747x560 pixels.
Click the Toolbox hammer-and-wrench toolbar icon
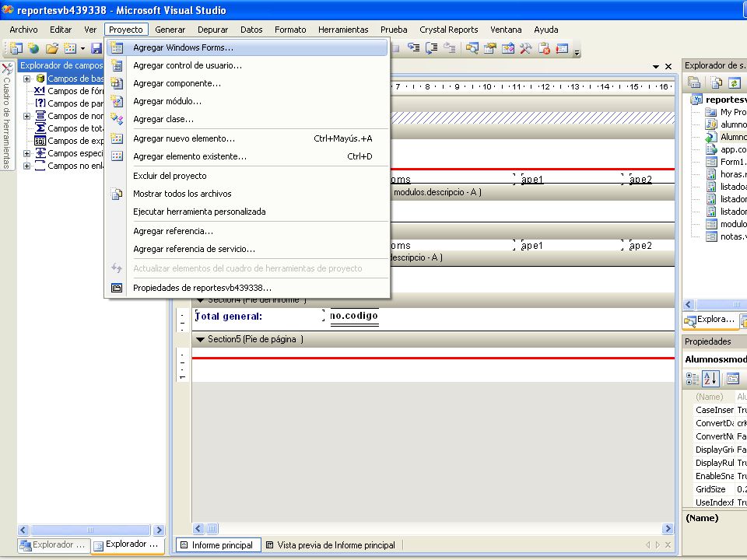[526, 47]
